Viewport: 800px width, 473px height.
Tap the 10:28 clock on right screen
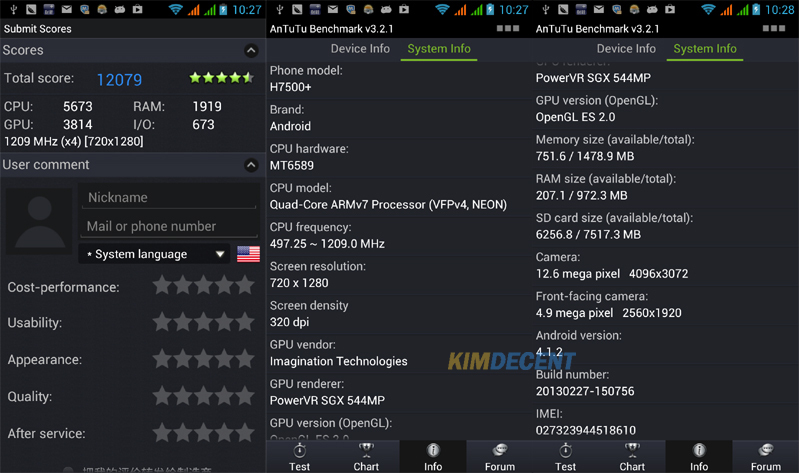point(779,10)
